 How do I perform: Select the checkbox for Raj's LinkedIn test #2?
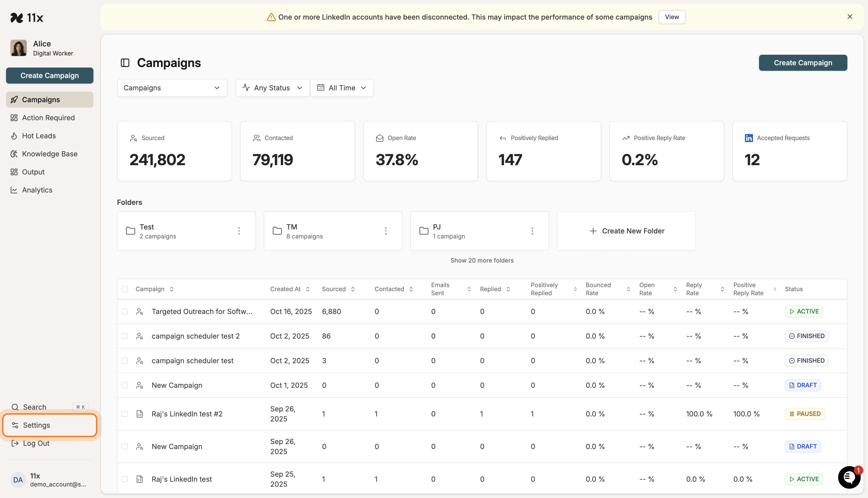(125, 413)
